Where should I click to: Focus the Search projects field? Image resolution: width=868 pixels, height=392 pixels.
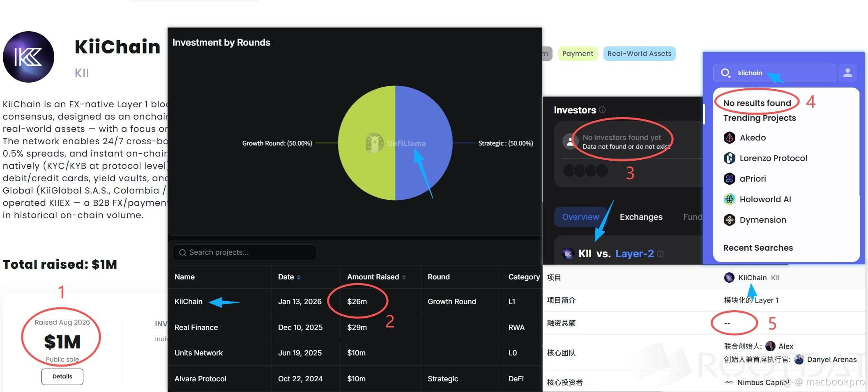(x=244, y=253)
